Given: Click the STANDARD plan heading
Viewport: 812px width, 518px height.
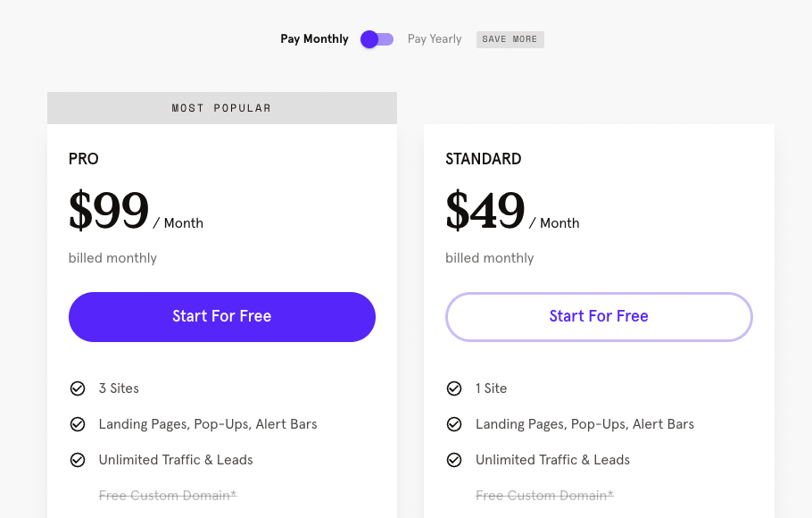Looking at the screenshot, I should point(484,159).
